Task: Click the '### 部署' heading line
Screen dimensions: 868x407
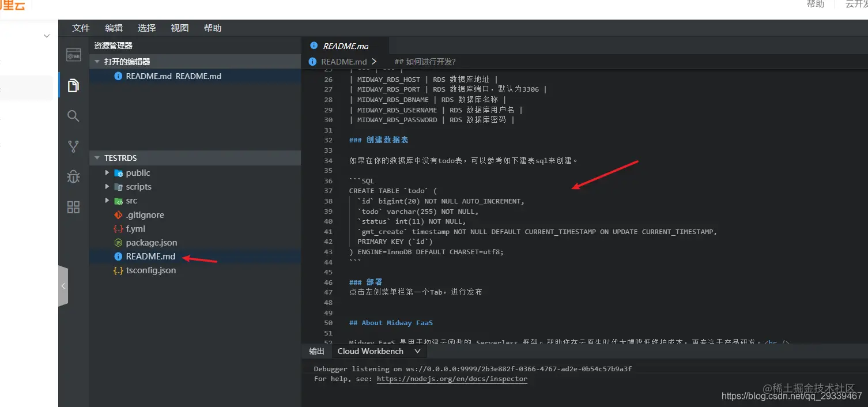Action: pos(365,282)
